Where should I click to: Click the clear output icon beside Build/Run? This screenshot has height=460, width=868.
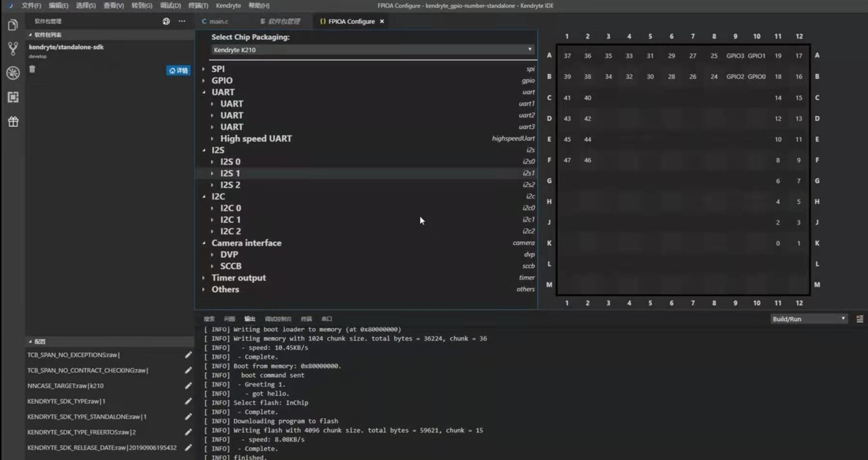(x=860, y=319)
